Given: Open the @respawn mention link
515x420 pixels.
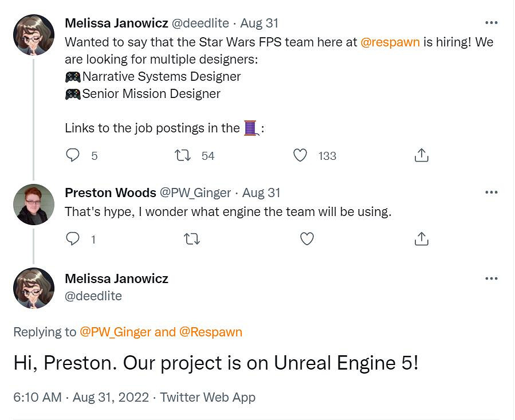Looking at the screenshot, I should click(x=390, y=42).
